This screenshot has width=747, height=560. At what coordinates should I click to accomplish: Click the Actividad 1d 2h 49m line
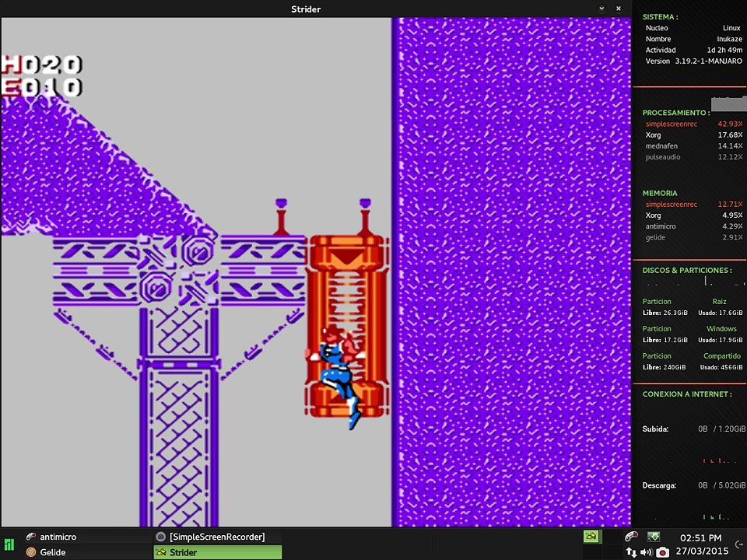(x=693, y=50)
